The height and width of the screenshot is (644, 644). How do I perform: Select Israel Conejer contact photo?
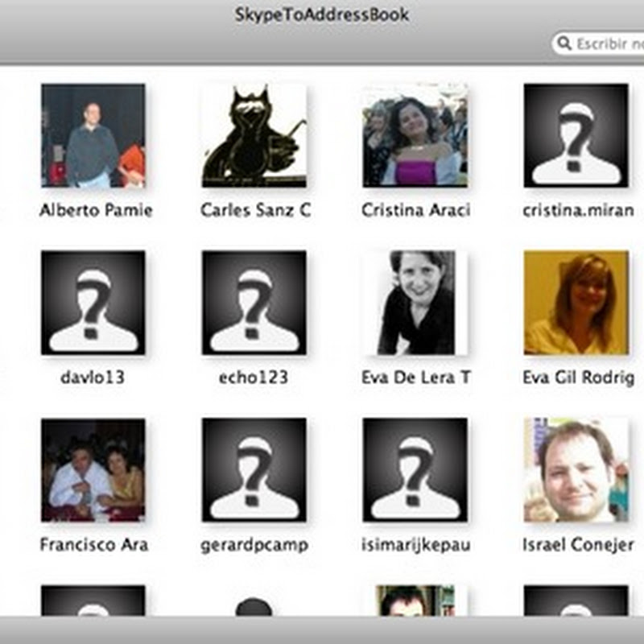pos(576,470)
